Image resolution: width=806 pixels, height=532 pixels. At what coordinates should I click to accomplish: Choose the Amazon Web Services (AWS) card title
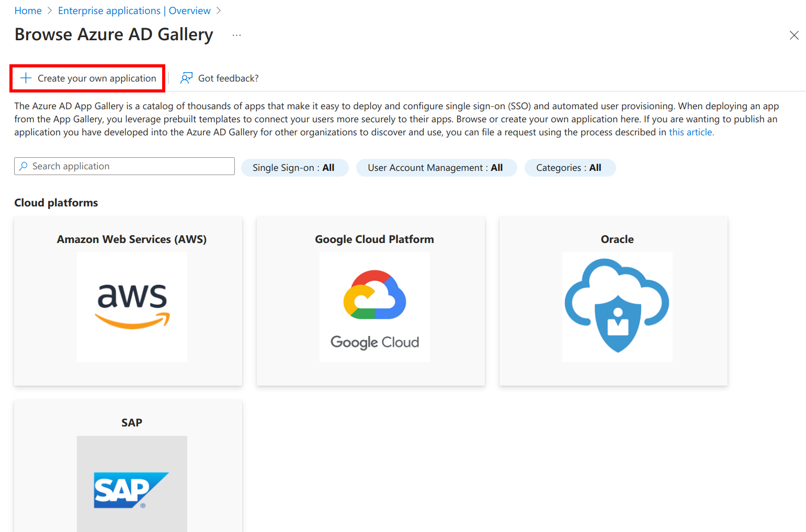pyautogui.click(x=132, y=239)
